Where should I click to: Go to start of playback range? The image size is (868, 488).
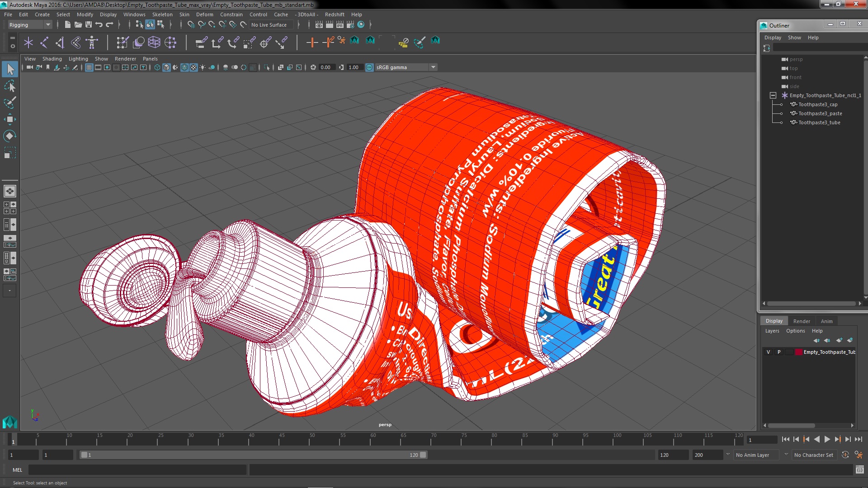tap(785, 439)
